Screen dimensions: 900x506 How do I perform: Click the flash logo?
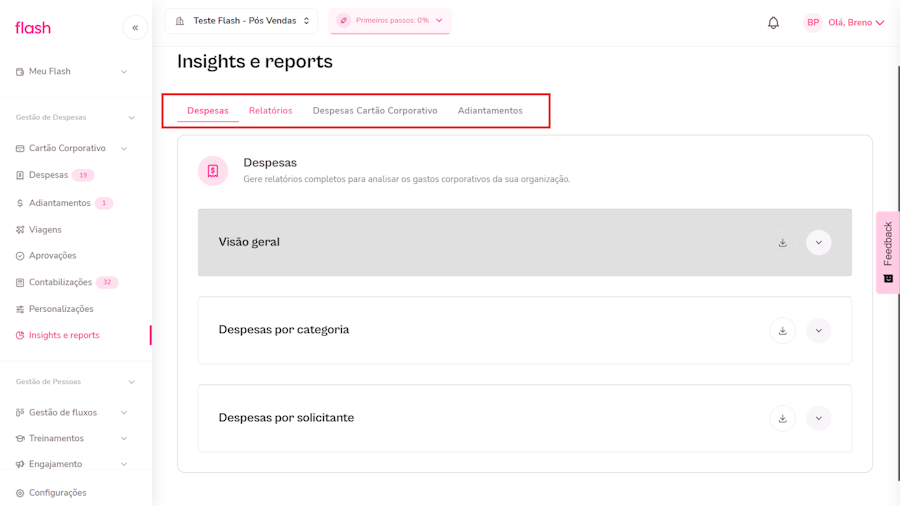pyautogui.click(x=33, y=28)
